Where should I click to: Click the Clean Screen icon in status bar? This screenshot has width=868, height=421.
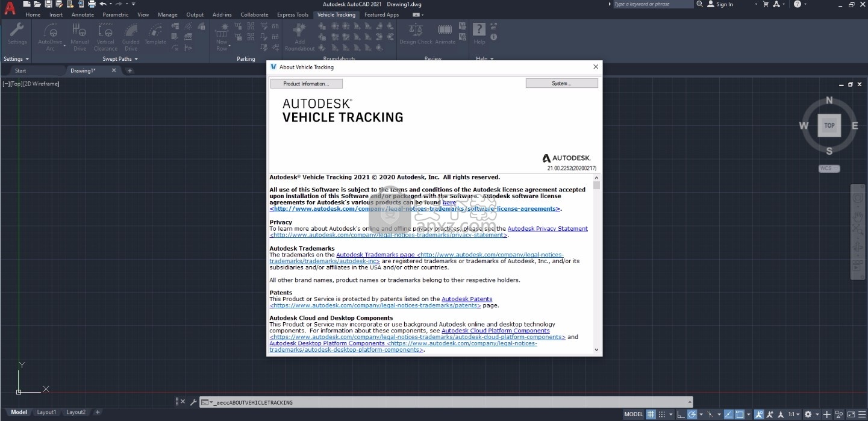point(851,414)
